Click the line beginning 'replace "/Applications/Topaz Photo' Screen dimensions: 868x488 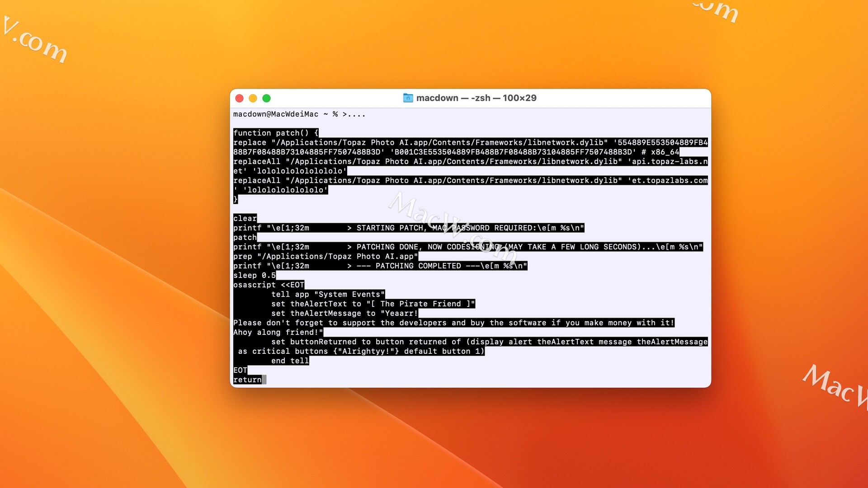(471, 142)
